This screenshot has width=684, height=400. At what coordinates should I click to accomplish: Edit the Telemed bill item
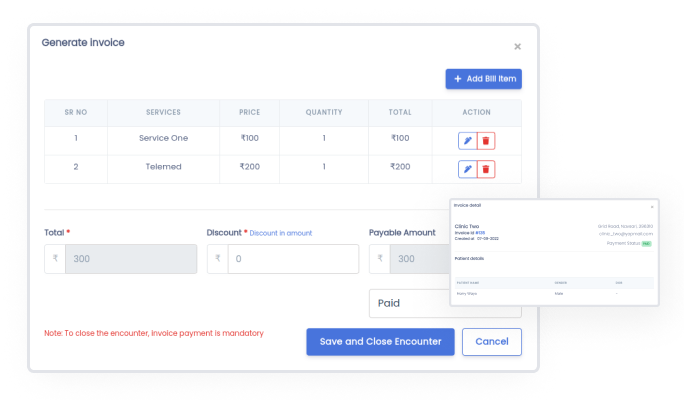(x=467, y=168)
